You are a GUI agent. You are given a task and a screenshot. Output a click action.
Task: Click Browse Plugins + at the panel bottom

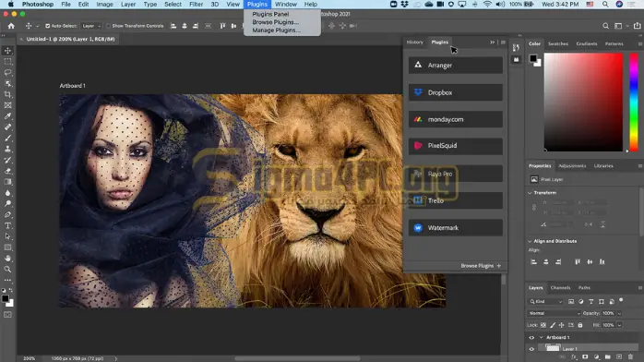481,266
